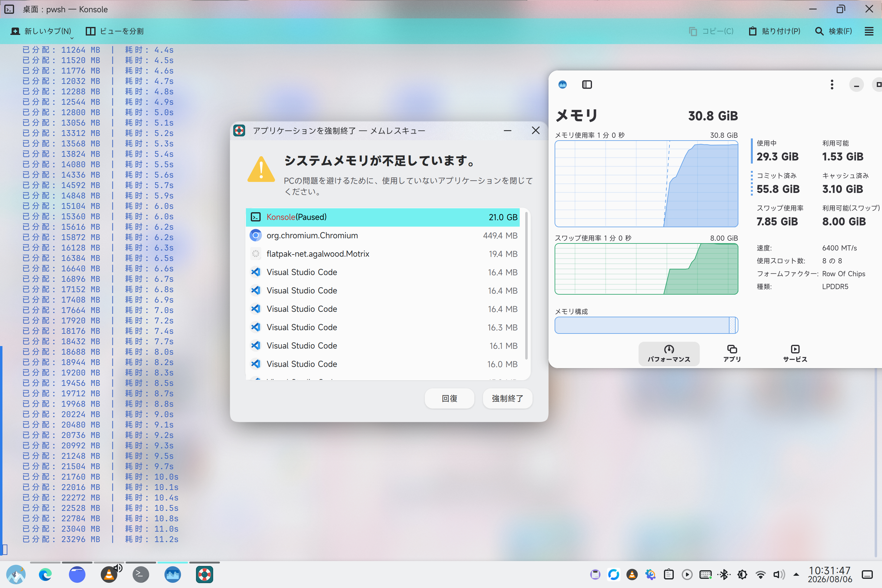Select the Visual Studio Code row showing 16.1 MB
882x588 pixels.
tap(383, 346)
